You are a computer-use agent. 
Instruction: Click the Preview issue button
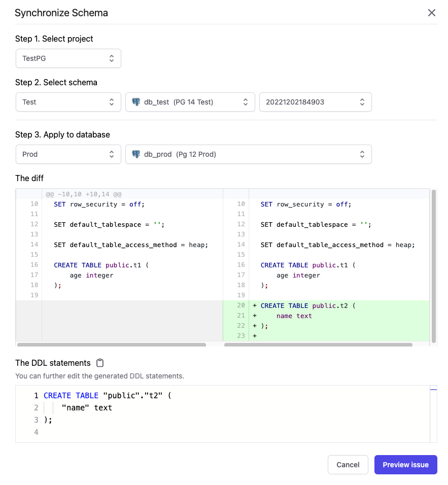(x=405, y=465)
